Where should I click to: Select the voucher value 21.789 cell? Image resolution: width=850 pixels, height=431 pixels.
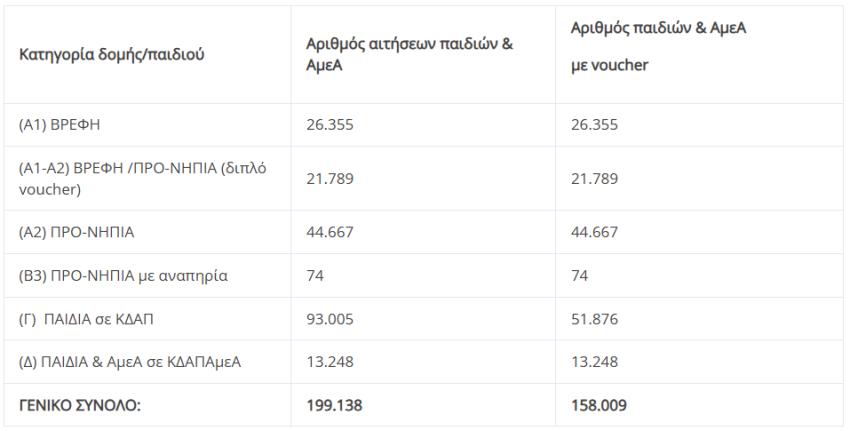594,178
